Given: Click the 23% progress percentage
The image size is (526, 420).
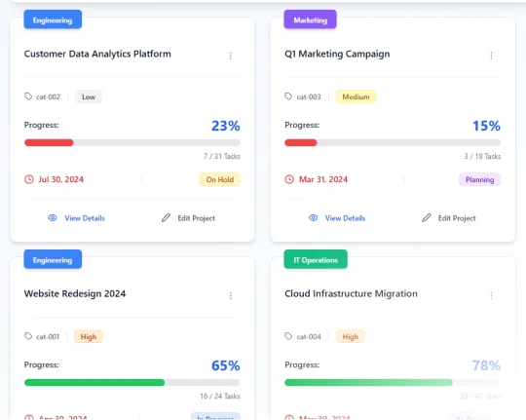Looking at the screenshot, I should point(226,126).
